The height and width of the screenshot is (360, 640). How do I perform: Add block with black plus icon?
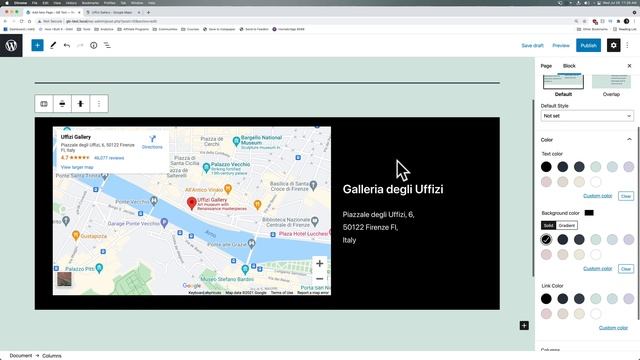(524, 325)
